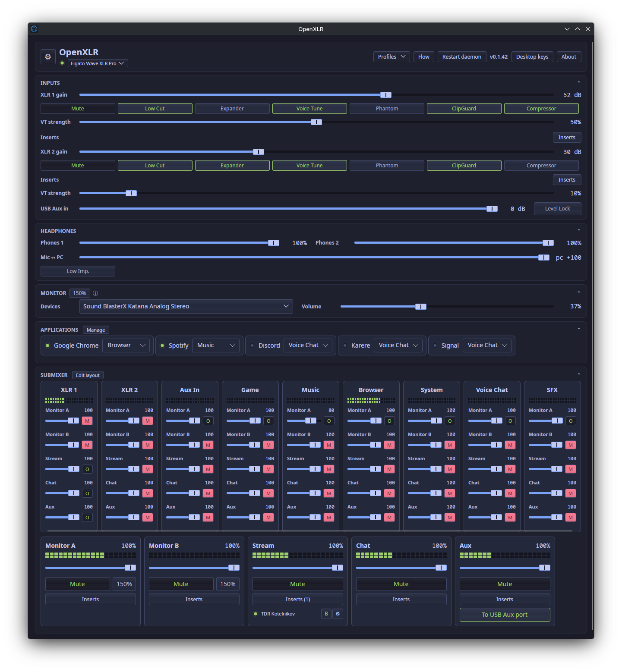Mute XLR 1 Stream route

point(87,469)
